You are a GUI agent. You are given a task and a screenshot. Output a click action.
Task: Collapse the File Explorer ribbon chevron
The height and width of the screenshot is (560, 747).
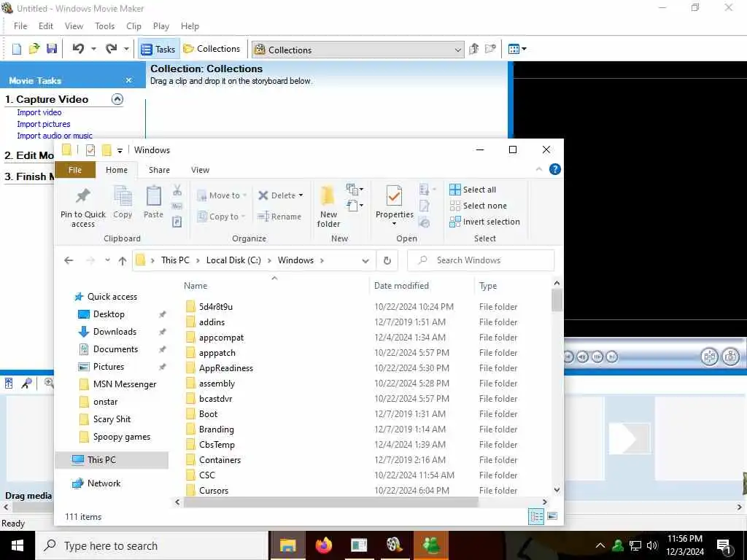click(x=539, y=169)
